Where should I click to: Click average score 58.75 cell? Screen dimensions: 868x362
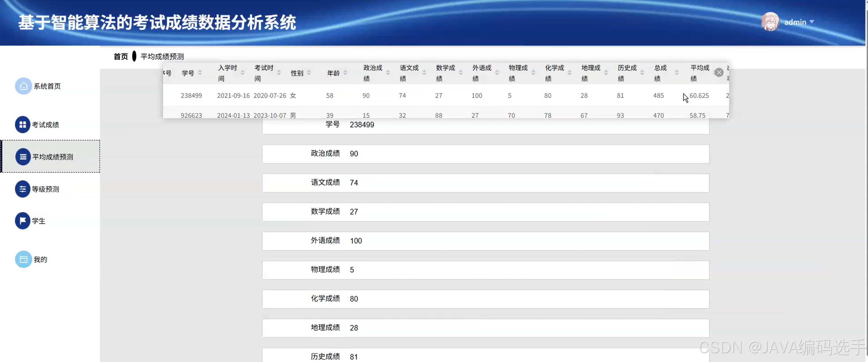698,115
